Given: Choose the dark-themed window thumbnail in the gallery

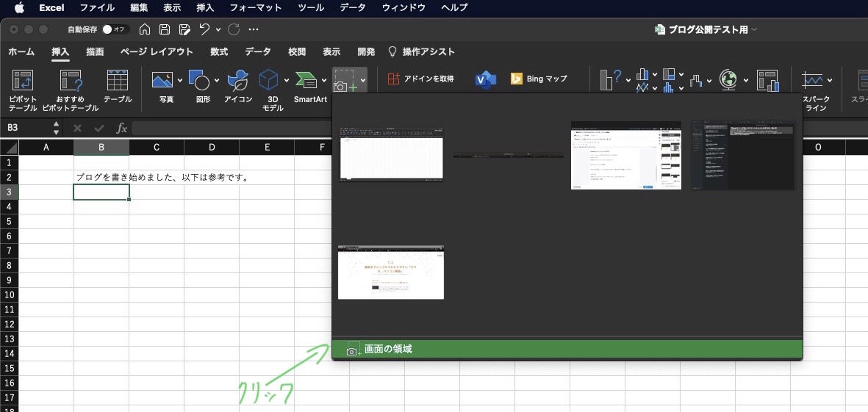Looking at the screenshot, I should (x=743, y=157).
